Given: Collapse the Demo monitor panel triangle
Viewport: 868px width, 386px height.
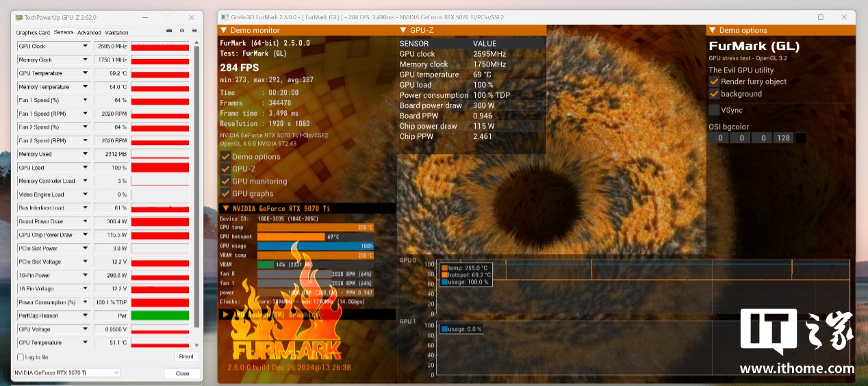Looking at the screenshot, I should click(x=223, y=30).
